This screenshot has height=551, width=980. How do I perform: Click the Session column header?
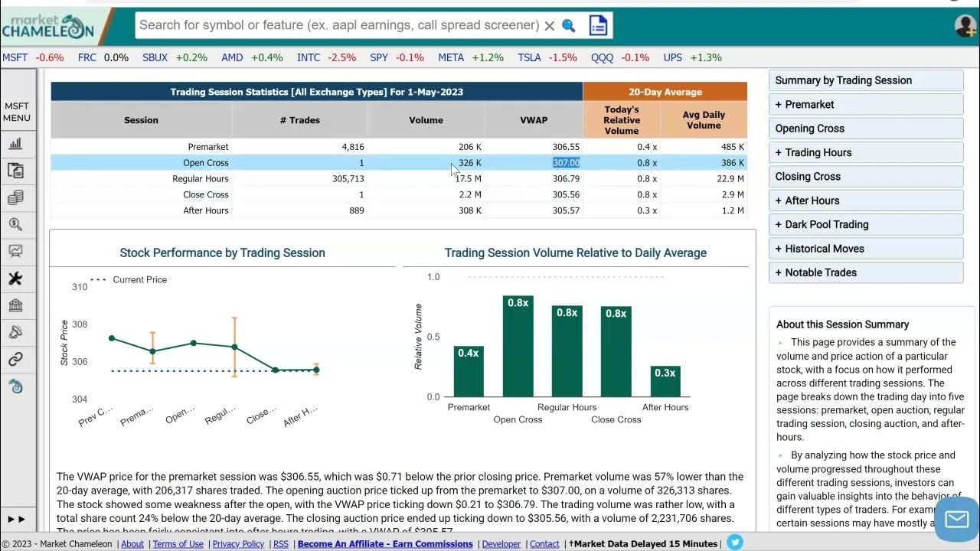click(x=141, y=120)
